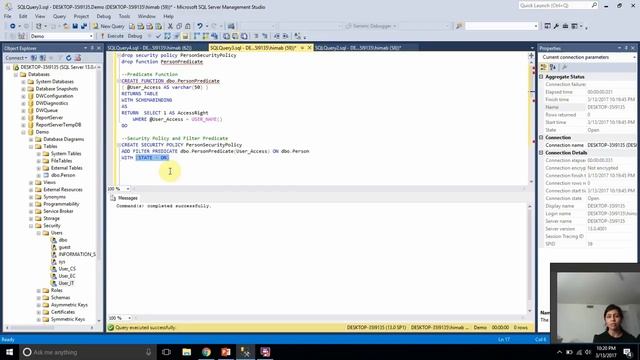Collapse the Aggregate Status section
The height and width of the screenshot is (360, 640).
(x=542, y=77)
